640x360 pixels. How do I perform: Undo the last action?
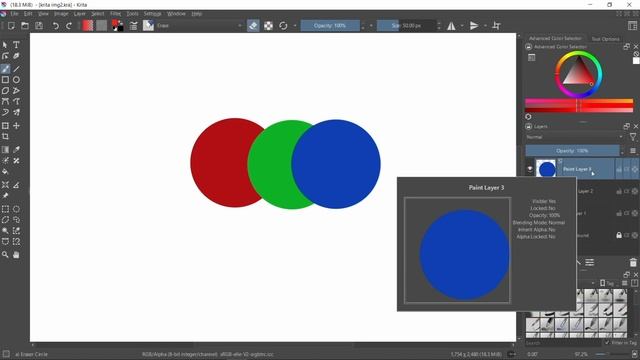pos(56,26)
